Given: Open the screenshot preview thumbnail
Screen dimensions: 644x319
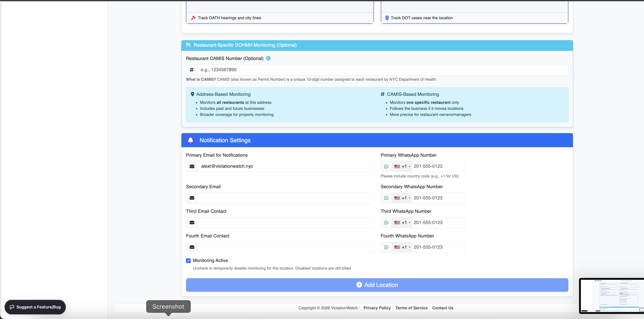Looking at the screenshot, I should click(x=612, y=296).
